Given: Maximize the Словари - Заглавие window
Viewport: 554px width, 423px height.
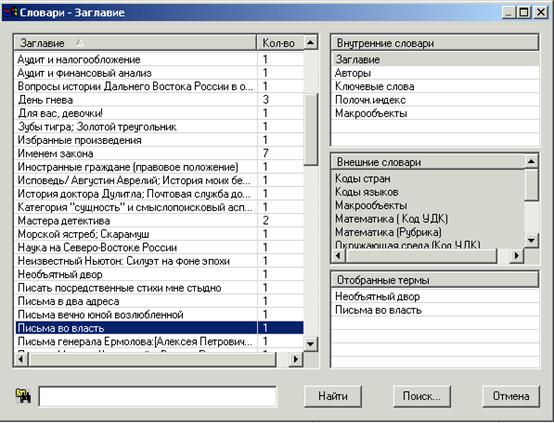Looking at the screenshot, I should (x=524, y=12).
